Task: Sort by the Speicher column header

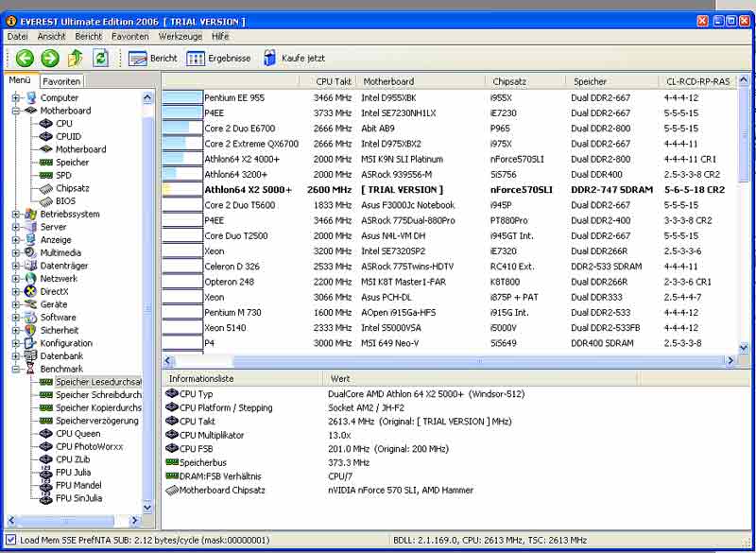Action: coord(612,81)
